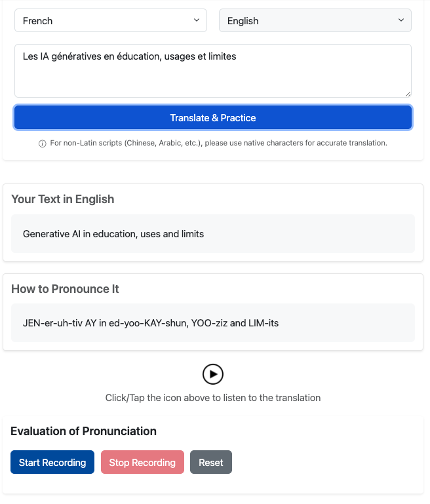430x504 pixels.
Task: Click the "Evaluation of Pronunciation" heading
Action: click(x=84, y=431)
